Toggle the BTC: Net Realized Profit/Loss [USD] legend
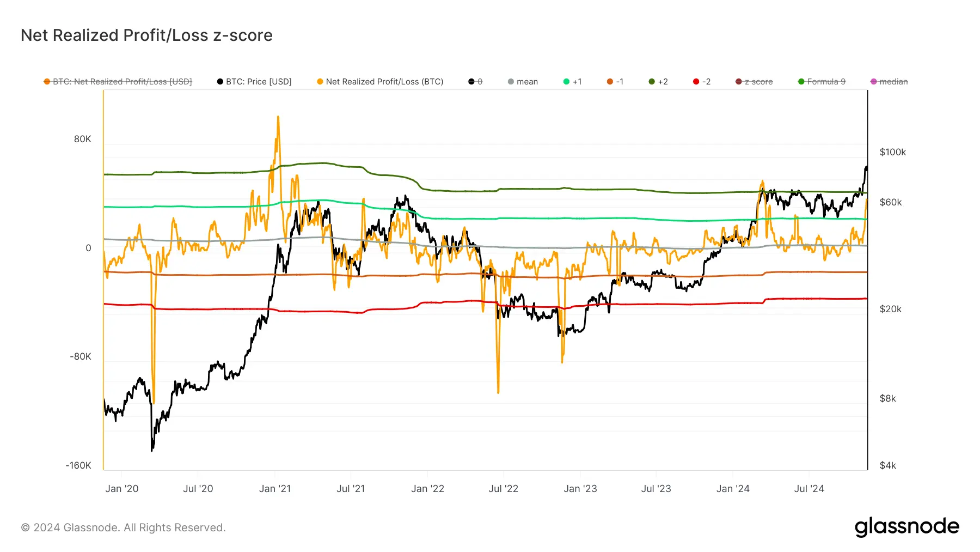The height and width of the screenshot is (552, 980). coord(118,82)
